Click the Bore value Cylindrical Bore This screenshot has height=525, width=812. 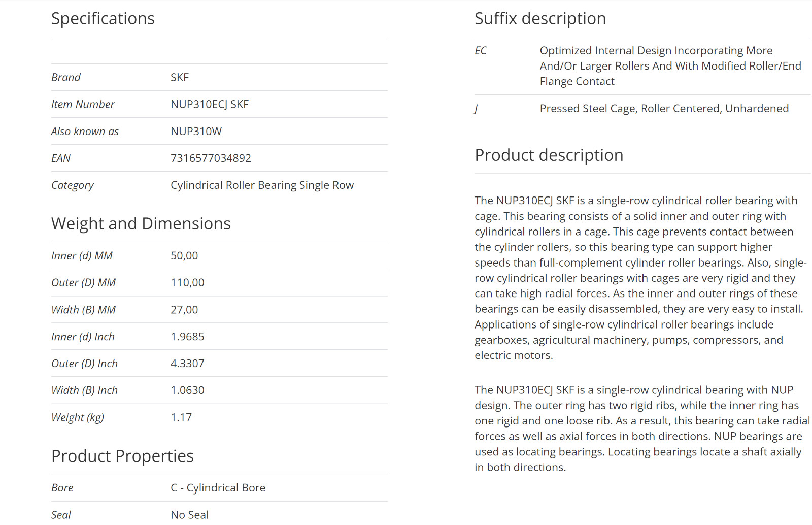click(x=218, y=488)
